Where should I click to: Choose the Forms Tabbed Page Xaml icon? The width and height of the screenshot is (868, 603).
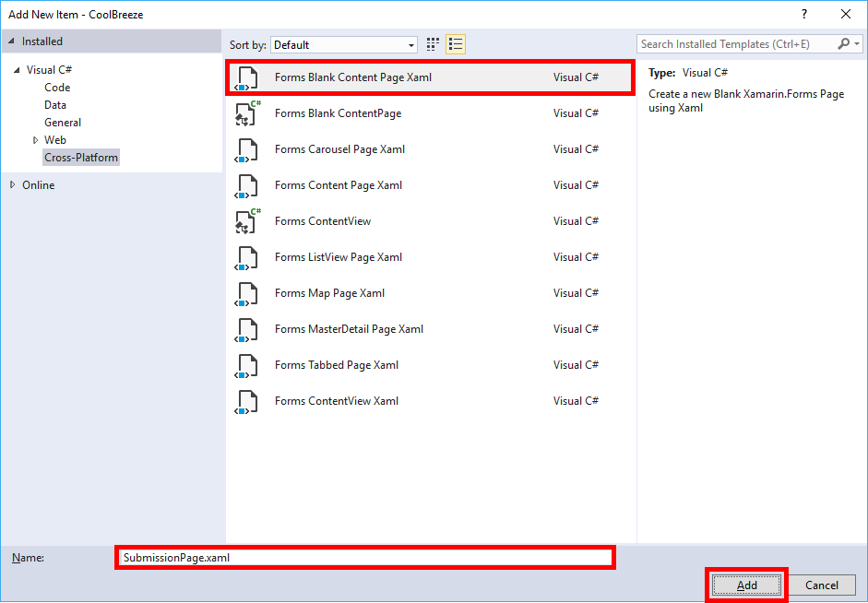pyautogui.click(x=246, y=365)
